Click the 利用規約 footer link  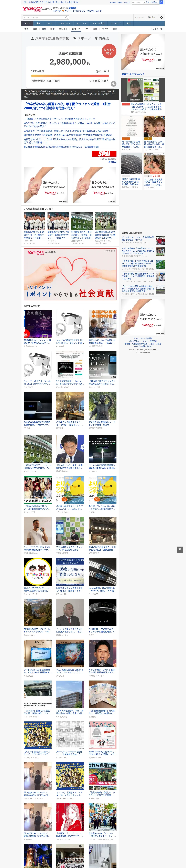(149, 338)
